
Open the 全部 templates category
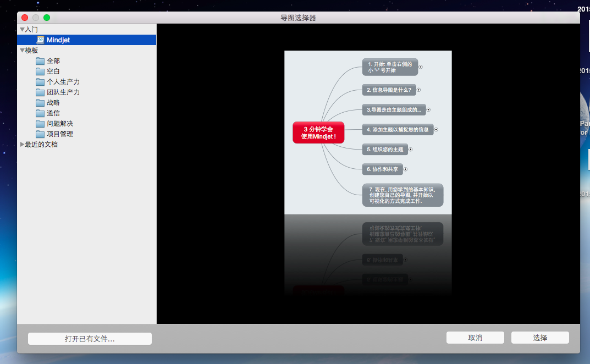[86, 61]
